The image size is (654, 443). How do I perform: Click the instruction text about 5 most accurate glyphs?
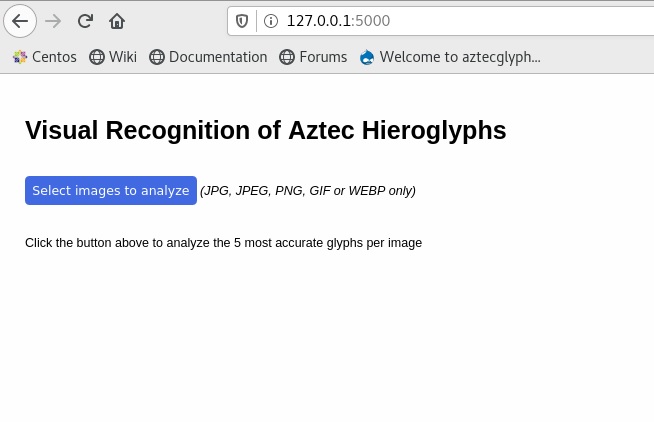tap(224, 243)
